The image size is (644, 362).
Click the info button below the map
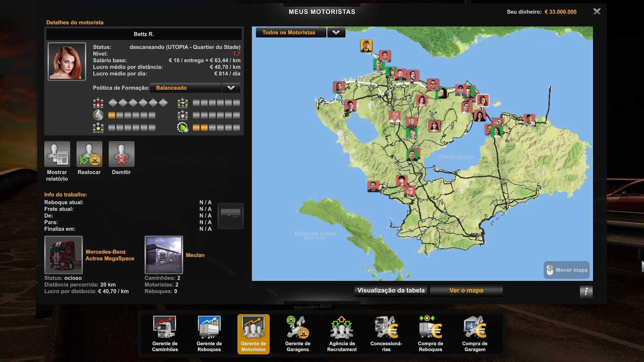coord(586,292)
